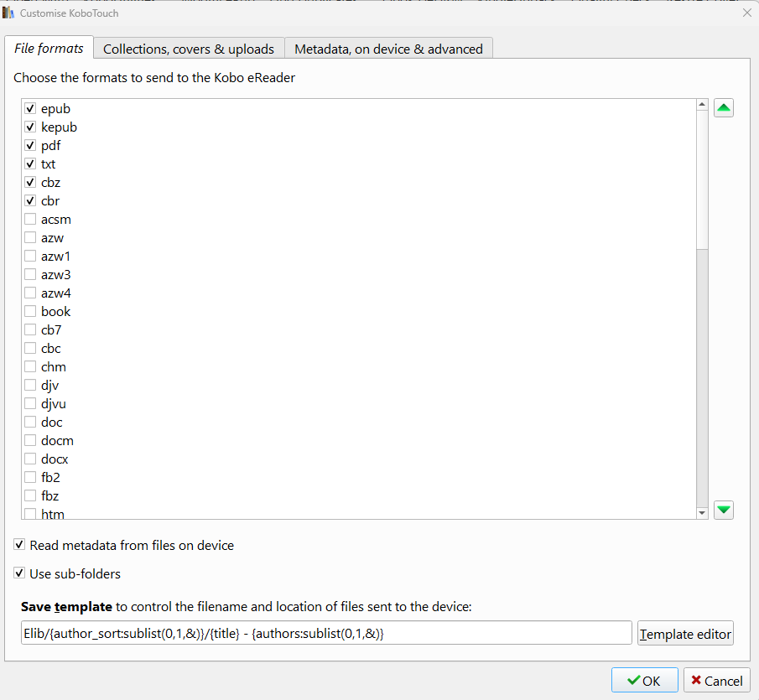Viewport: 759px width, 700px height.
Task: Enable the acsm format checkbox
Action: click(x=30, y=219)
